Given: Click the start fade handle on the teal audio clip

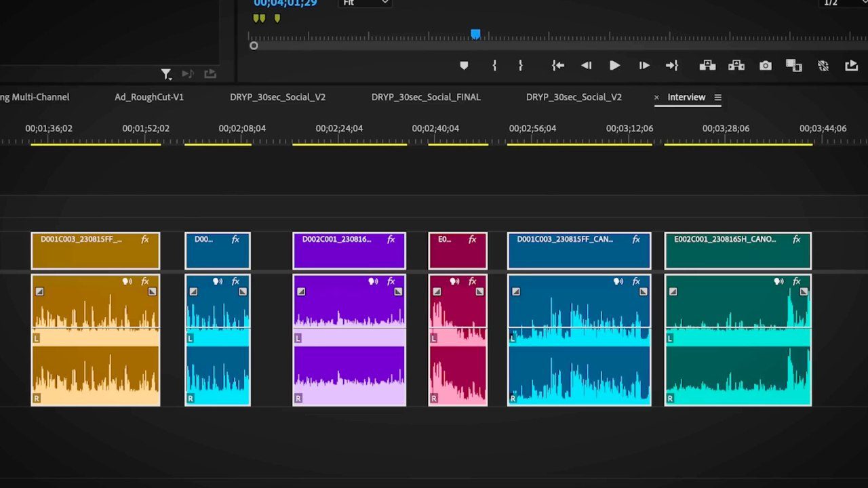Looking at the screenshot, I should coord(673,291).
